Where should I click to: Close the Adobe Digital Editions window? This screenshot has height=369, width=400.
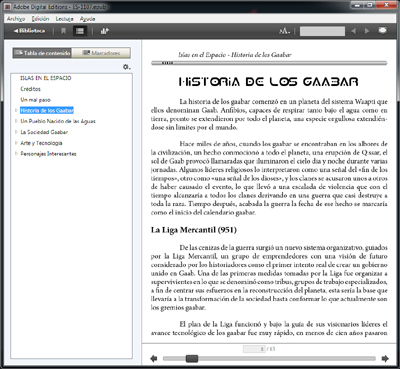pos(386,5)
